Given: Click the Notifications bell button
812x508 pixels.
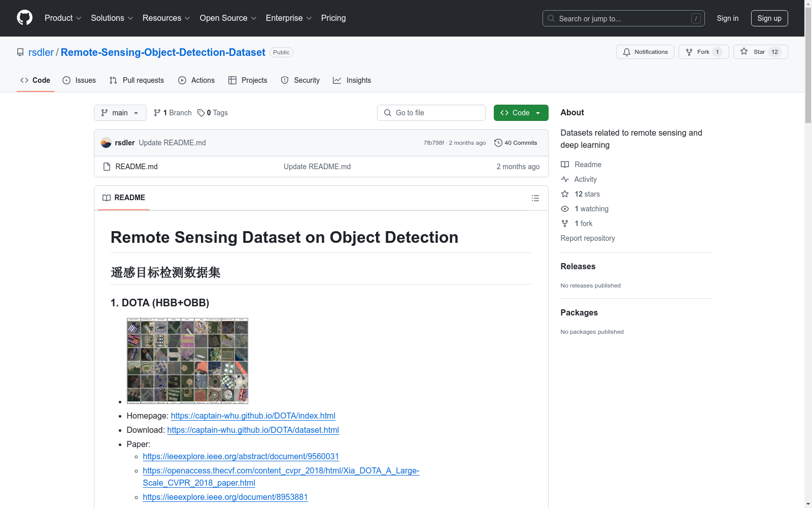Looking at the screenshot, I should (645, 52).
